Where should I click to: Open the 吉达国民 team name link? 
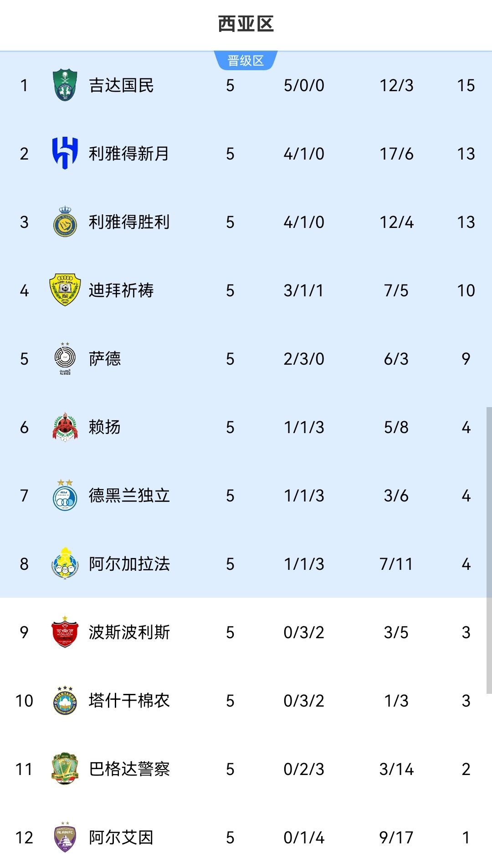[x=121, y=85]
